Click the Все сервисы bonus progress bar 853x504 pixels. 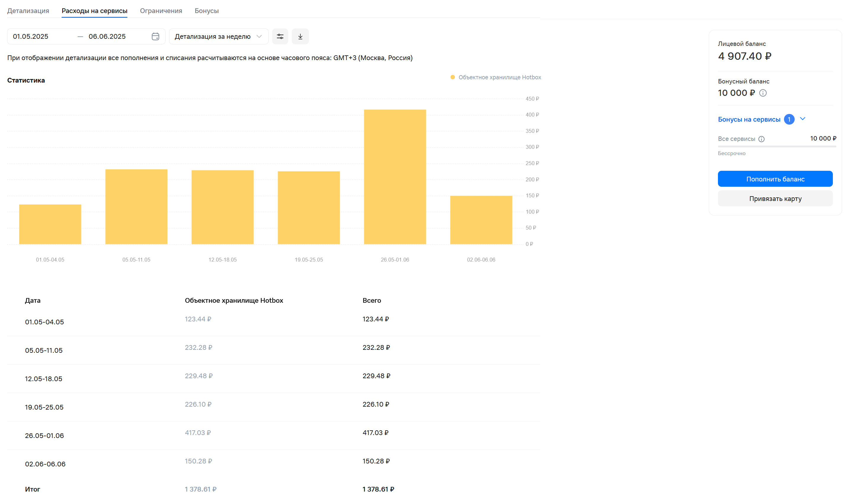(777, 146)
